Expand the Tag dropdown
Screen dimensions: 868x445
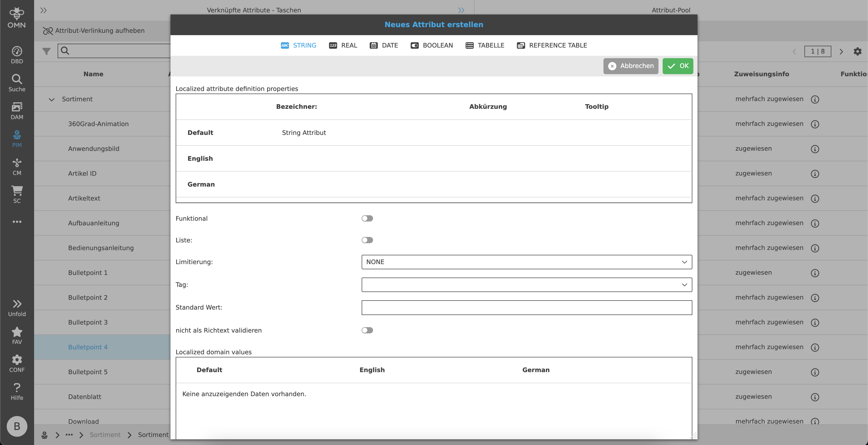526,285
